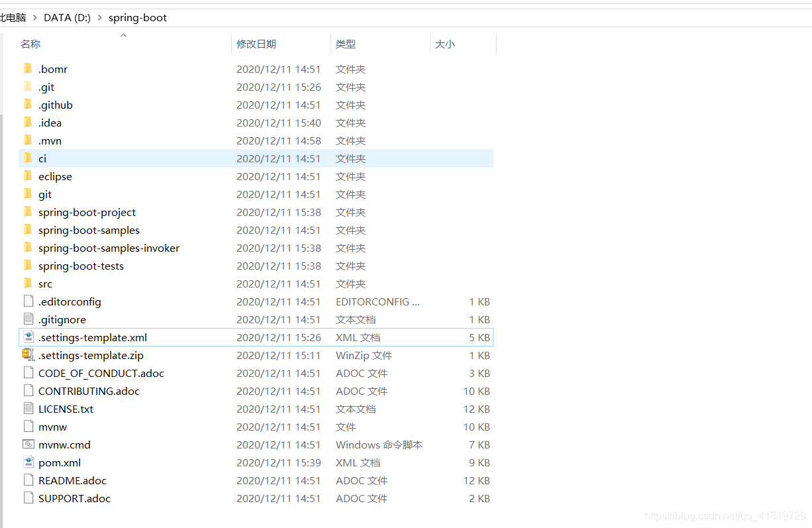812x528 pixels.
Task: Click the CODE_OF_CONDUCT.adoc file icon
Action: click(x=28, y=373)
